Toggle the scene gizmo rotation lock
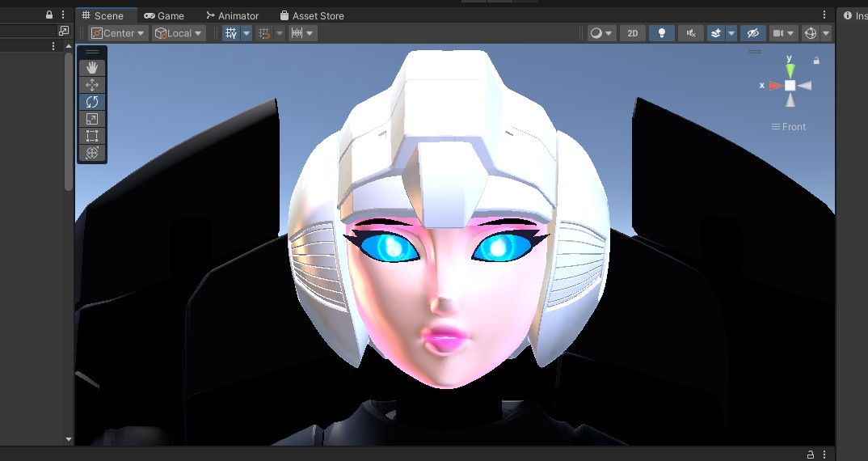The image size is (868, 461). point(816,61)
